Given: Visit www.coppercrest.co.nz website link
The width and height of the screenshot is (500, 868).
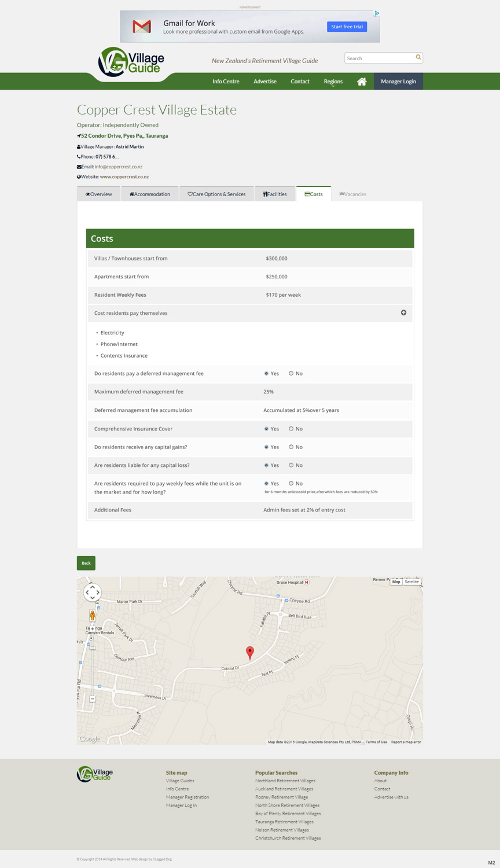Looking at the screenshot, I should pos(124,176).
